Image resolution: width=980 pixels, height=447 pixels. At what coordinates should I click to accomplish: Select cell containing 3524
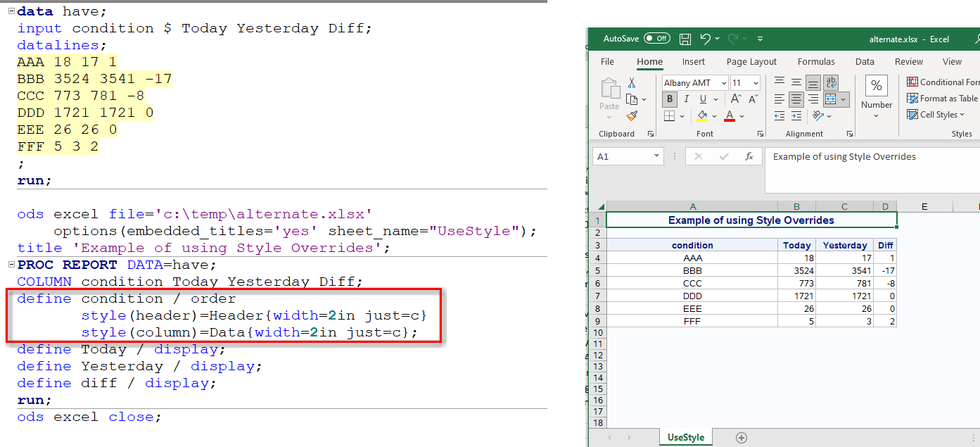(796, 270)
